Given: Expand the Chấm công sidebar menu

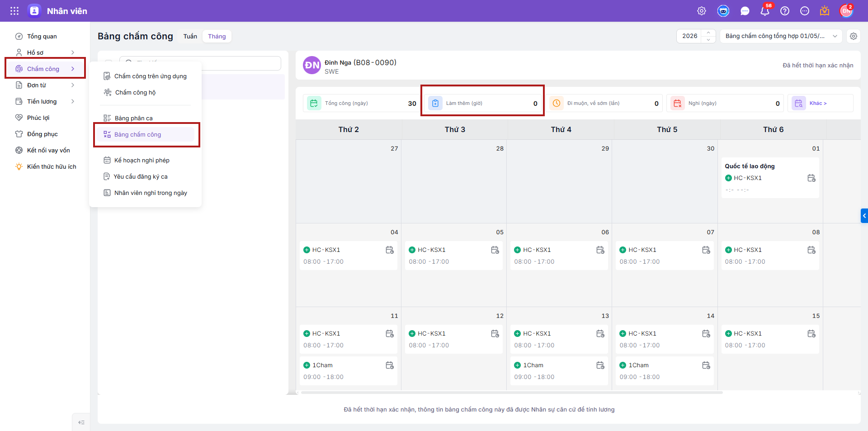Looking at the screenshot, I should (73, 69).
